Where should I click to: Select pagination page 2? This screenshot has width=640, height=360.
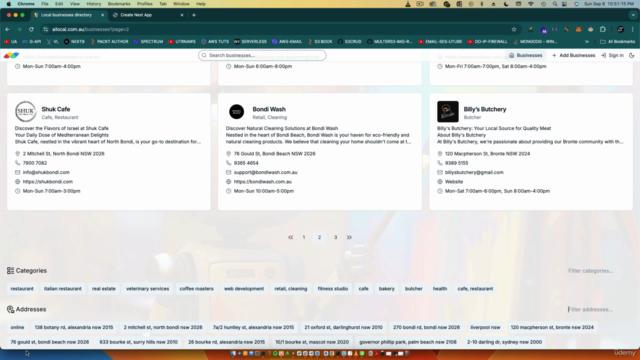[x=320, y=237]
